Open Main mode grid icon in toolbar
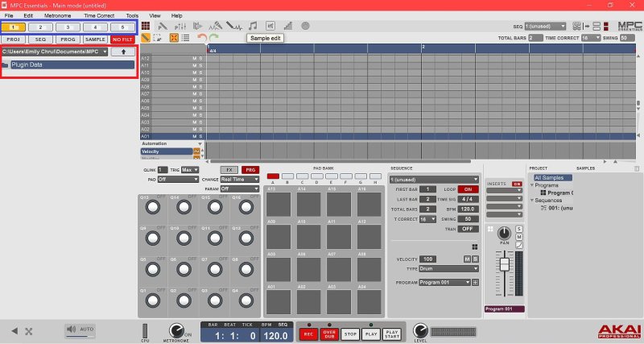Viewport: 644px width, 344px height. 147,26
